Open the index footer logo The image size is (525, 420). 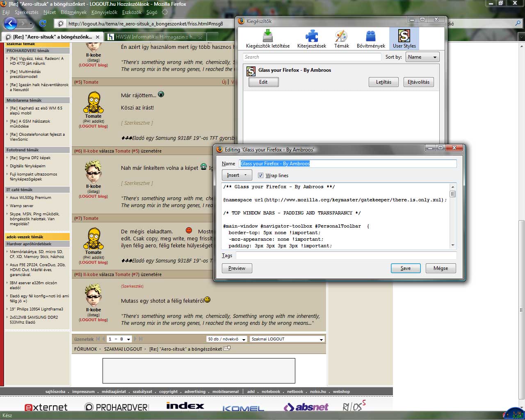(x=185, y=406)
